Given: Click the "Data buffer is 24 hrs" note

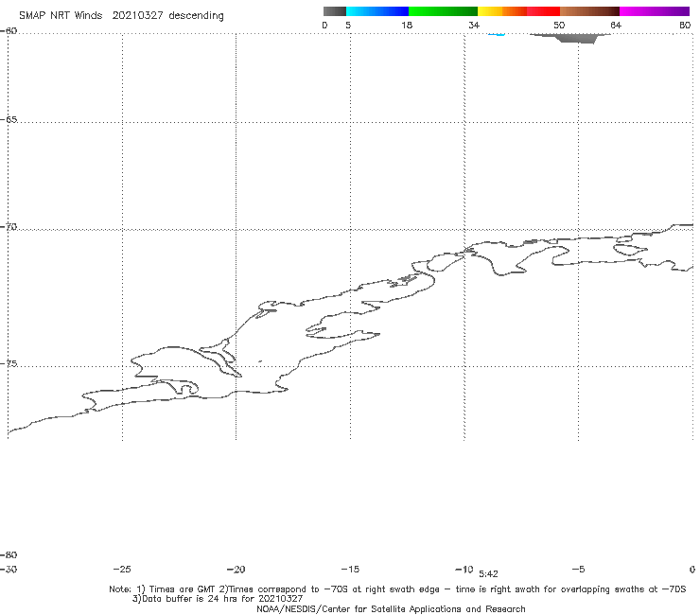Looking at the screenshot, I should point(192,599).
